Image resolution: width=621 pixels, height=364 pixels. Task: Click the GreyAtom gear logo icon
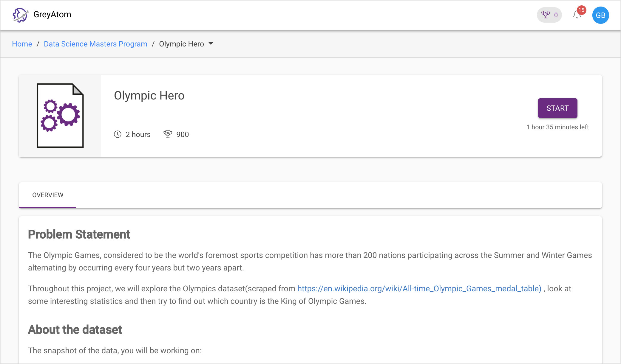point(20,15)
